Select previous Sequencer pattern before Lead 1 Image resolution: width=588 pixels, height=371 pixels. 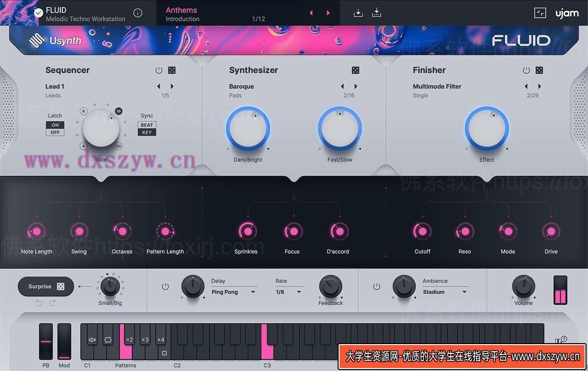pos(158,87)
